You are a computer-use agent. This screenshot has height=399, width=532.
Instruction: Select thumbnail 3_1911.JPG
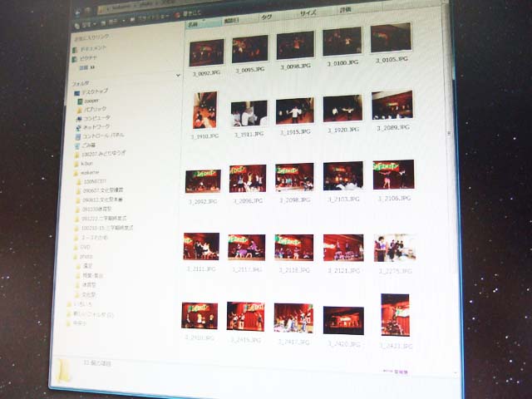pyautogui.click(x=249, y=113)
